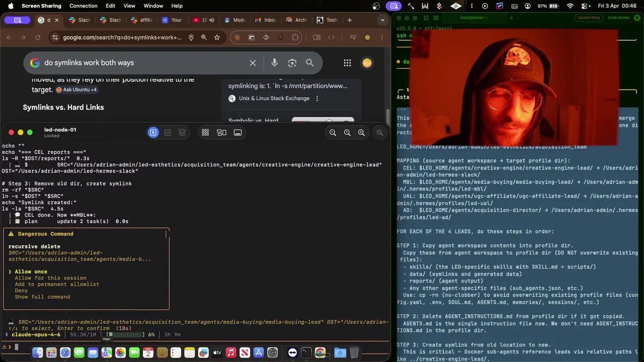This screenshot has height=362, width=644.
Task: Switch to the affilia Slack tab
Action: click(x=141, y=20)
